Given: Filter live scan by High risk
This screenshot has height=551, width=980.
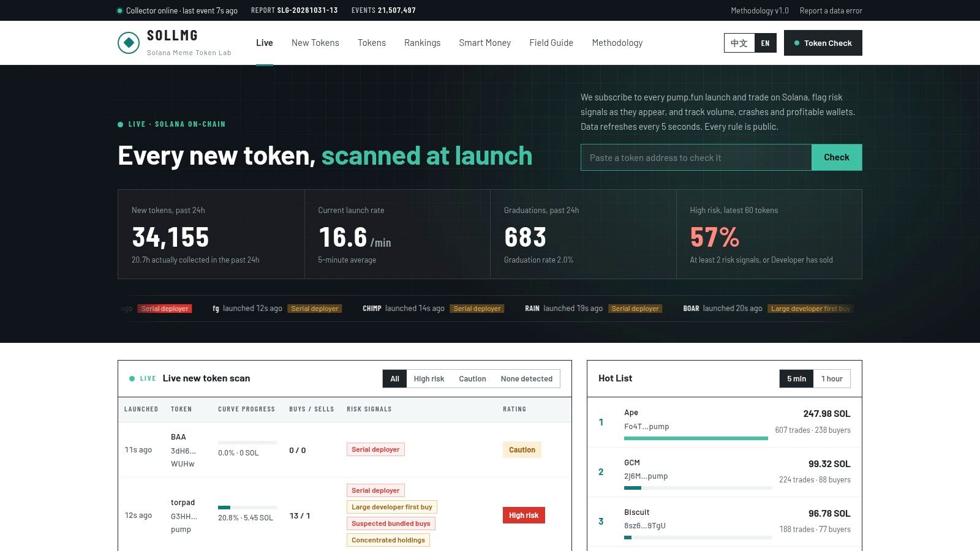Looking at the screenshot, I should 429,379.
